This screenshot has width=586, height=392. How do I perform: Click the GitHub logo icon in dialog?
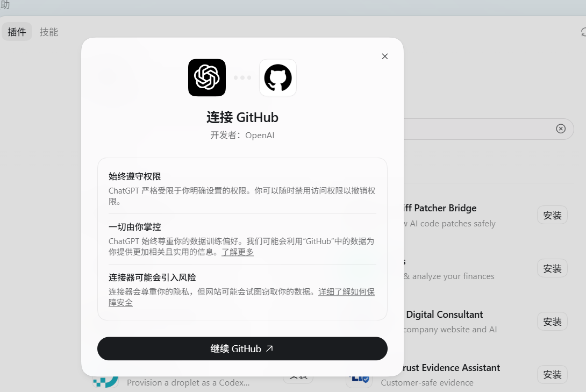(x=277, y=78)
